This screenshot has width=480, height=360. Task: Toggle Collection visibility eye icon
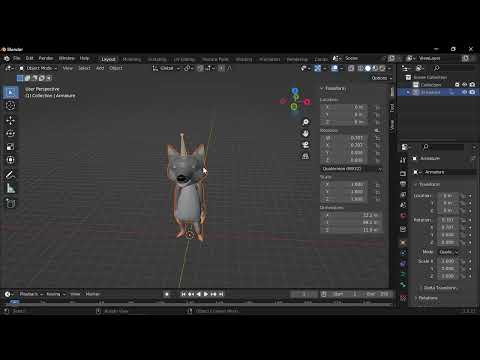(x=464, y=85)
